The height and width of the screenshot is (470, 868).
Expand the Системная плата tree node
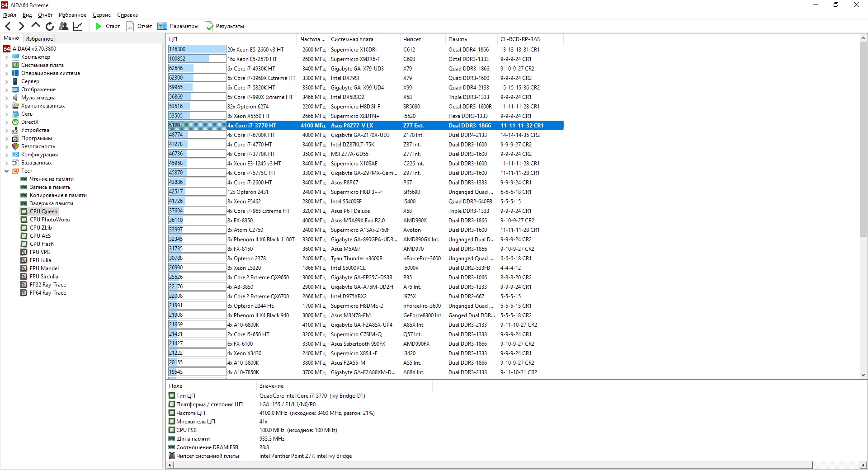(x=6, y=66)
